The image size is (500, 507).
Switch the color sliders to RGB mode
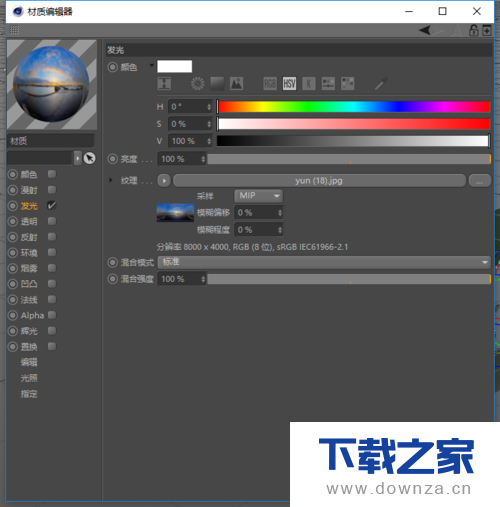(270, 83)
